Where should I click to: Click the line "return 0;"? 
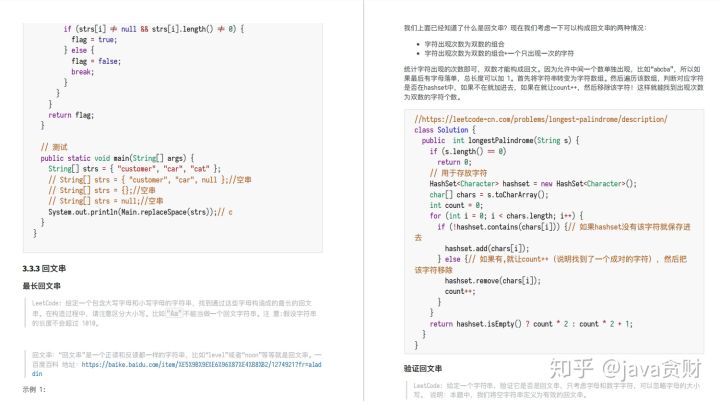454,162
